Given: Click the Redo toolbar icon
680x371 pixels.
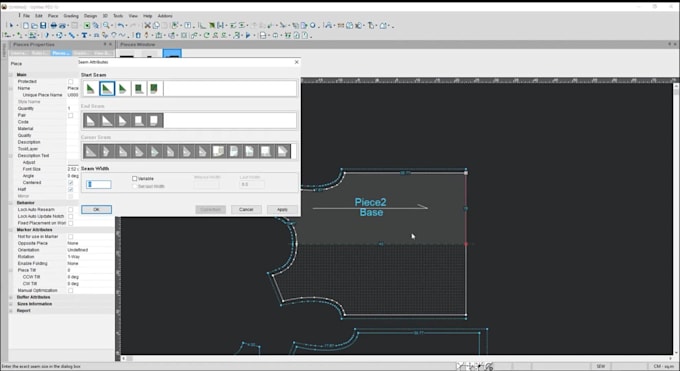Looking at the screenshot, I should [133, 26].
